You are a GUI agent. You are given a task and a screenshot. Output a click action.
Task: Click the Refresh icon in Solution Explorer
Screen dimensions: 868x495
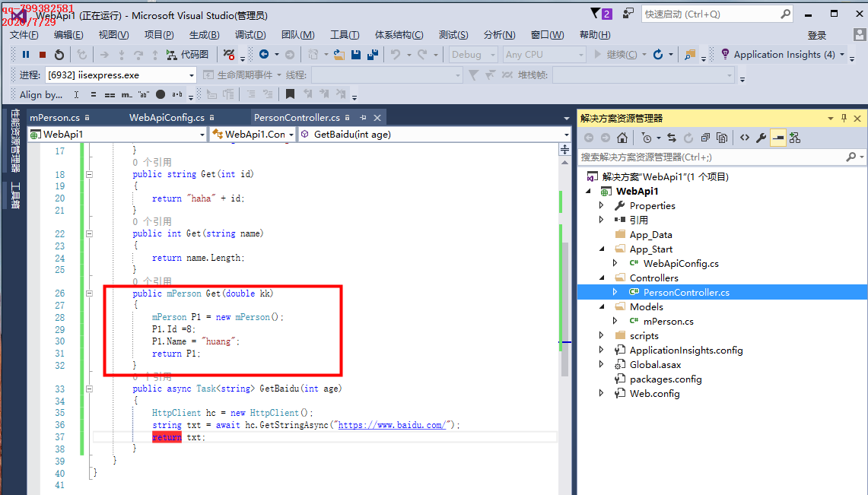point(689,138)
